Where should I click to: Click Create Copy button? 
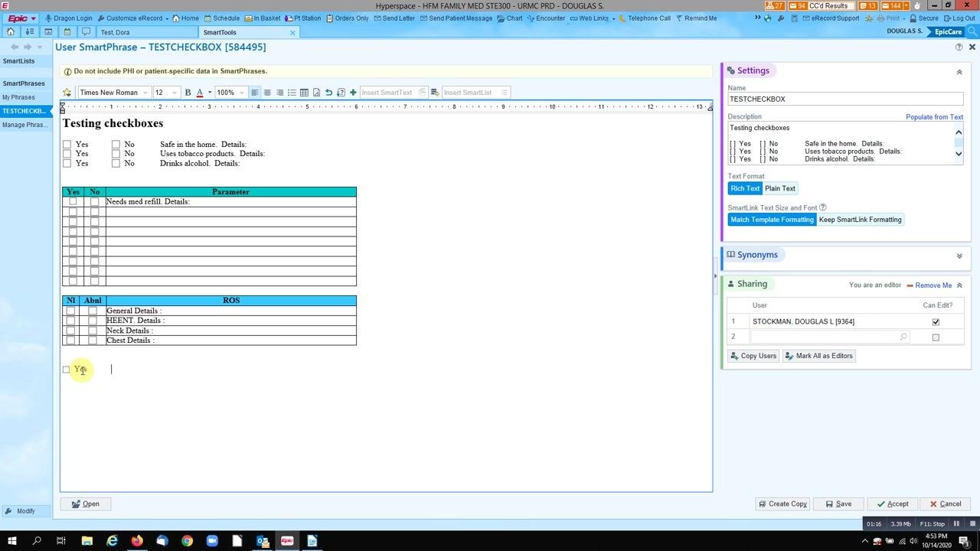point(782,504)
